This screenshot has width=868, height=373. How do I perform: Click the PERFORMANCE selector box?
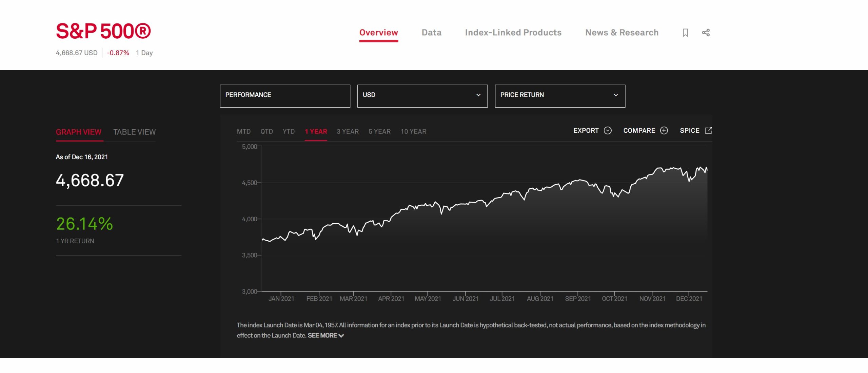point(285,96)
